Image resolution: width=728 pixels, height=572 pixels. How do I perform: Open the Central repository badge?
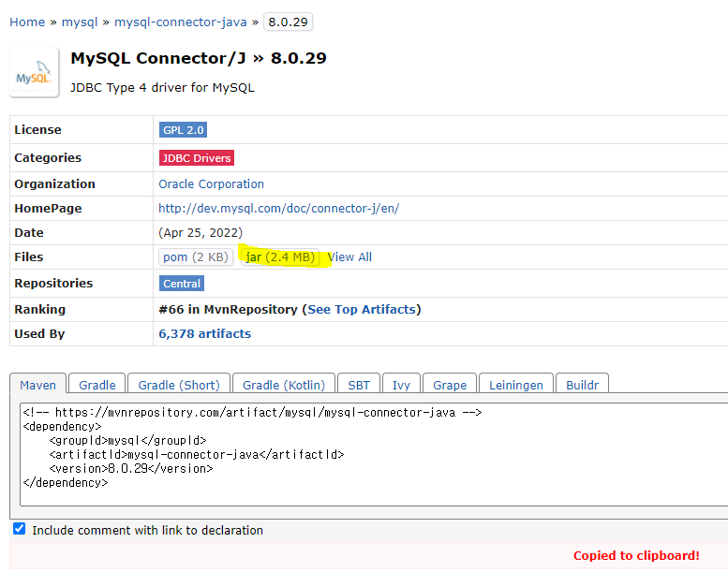click(182, 284)
